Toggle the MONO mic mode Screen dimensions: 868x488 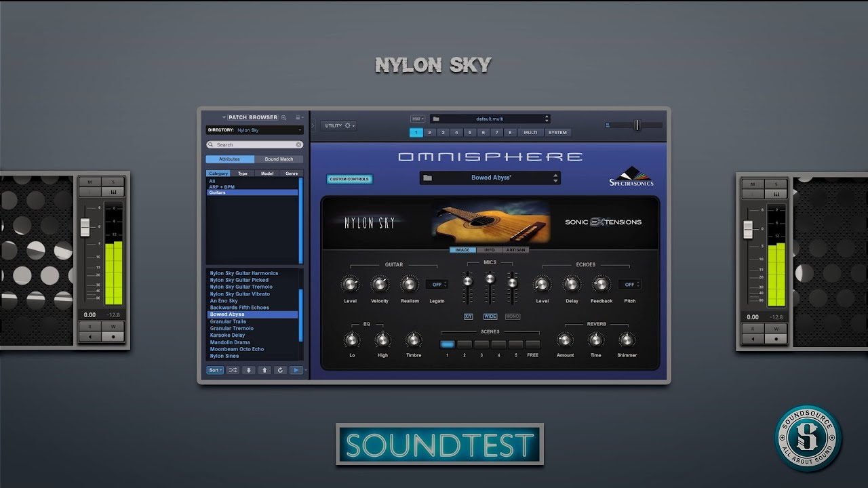click(x=513, y=317)
